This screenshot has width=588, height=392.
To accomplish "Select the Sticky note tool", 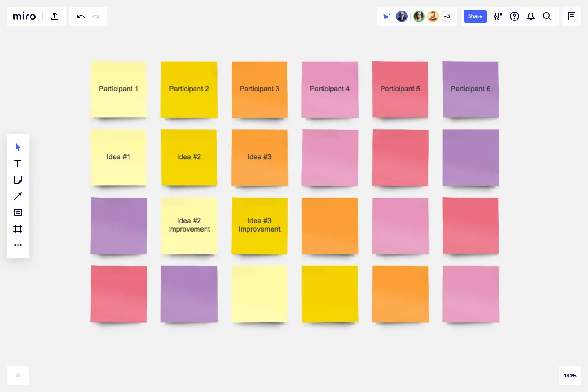I will (18, 180).
